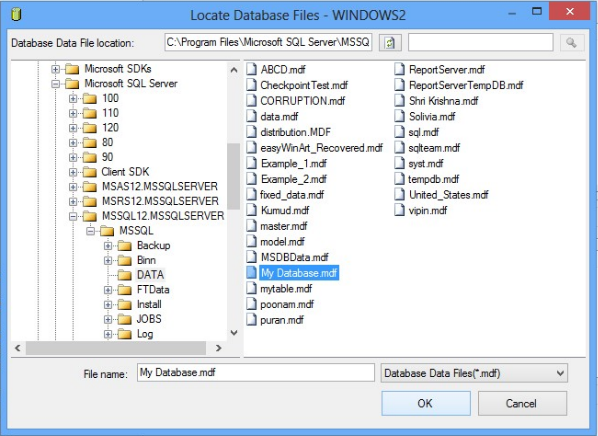The width and height of the screenshot is (598, 436).
Task: Click the File name input field
Action: pos(256,372)
